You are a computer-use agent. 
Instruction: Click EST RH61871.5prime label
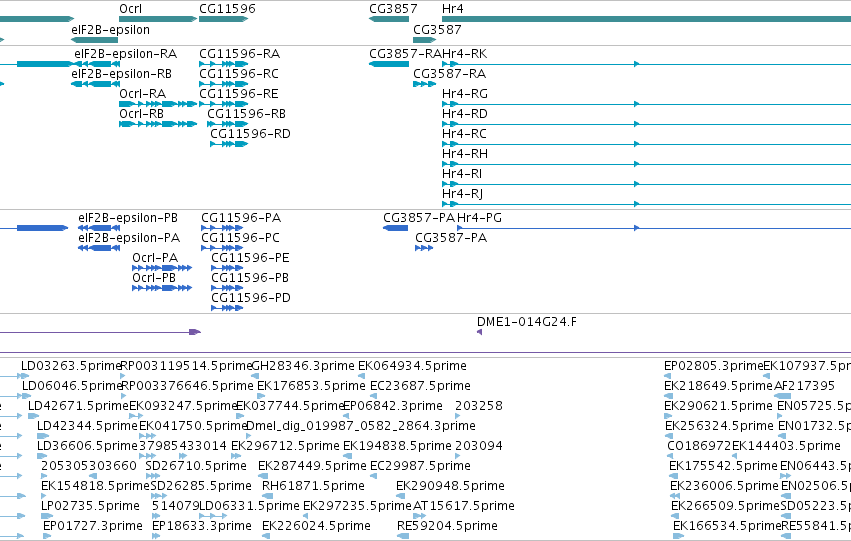click(313, 487)
